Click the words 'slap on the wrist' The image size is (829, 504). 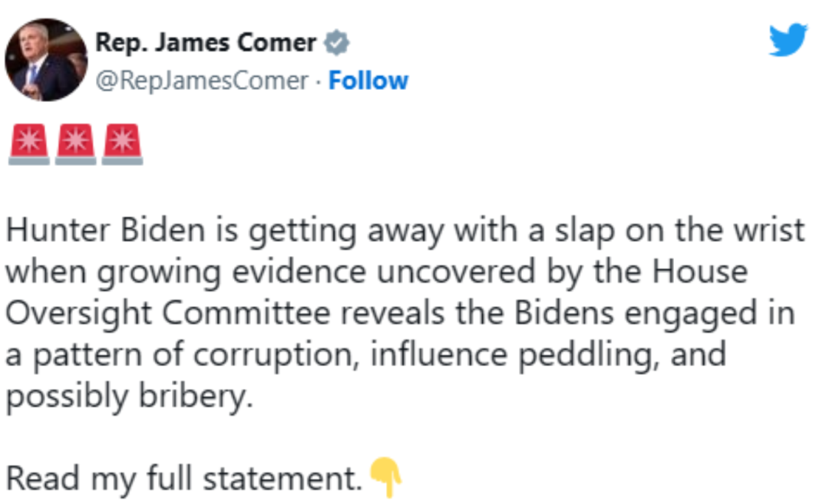[x=679, y=230]
